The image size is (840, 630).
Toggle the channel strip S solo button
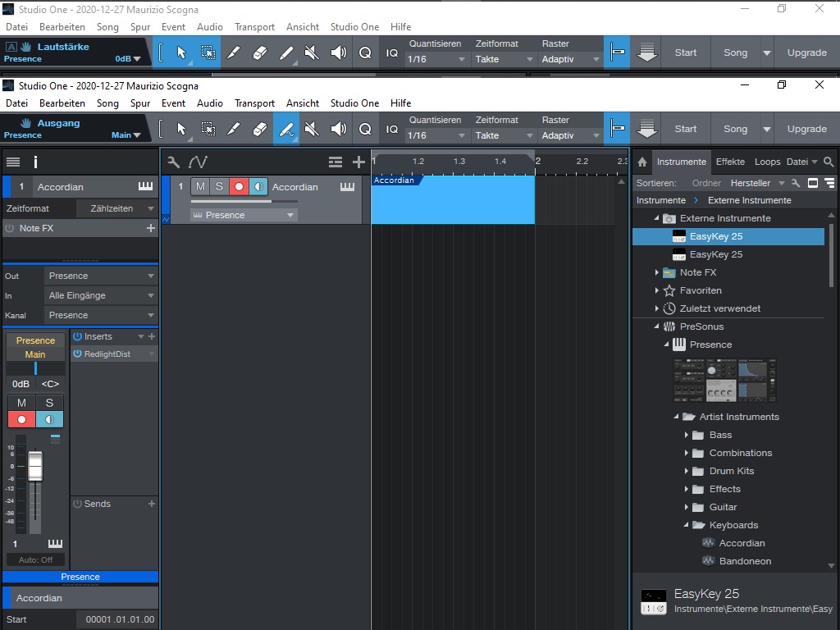pyautogui.click(x=49, y=403)
